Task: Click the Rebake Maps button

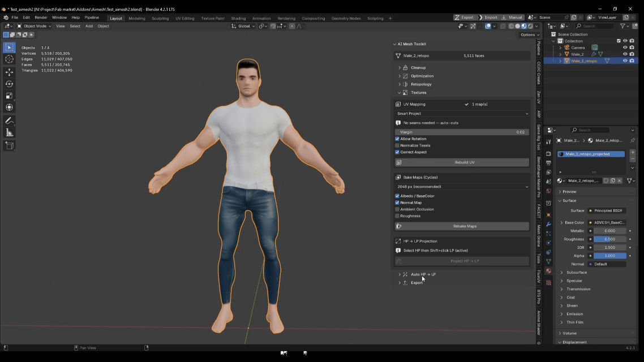Action: [462, 226]
